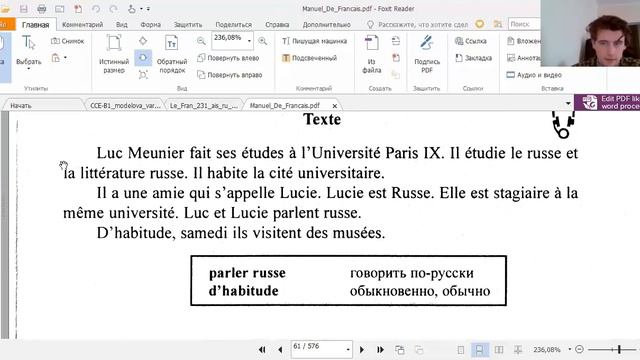Click the Ссылка link tool
The width and height of the screenshot is (640, 360).
[x=471, y=41]
